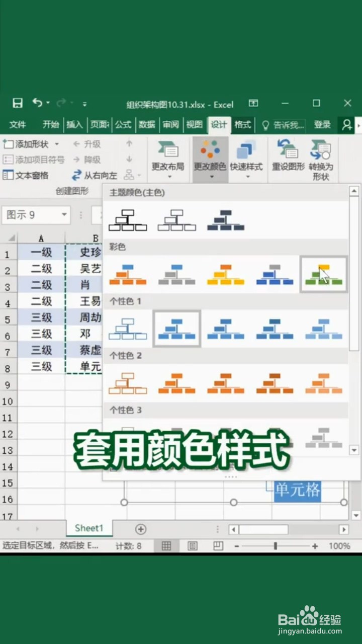Viewport: 362px width, 644px height.
Task: Click the 更改颜色 button
Action: [x=210, y=160]
